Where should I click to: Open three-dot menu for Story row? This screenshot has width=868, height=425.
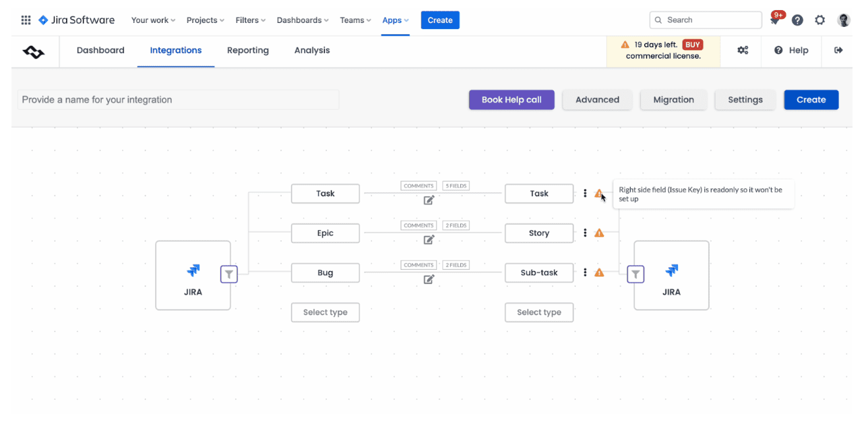pyautogui.click(x=585, y=233)
